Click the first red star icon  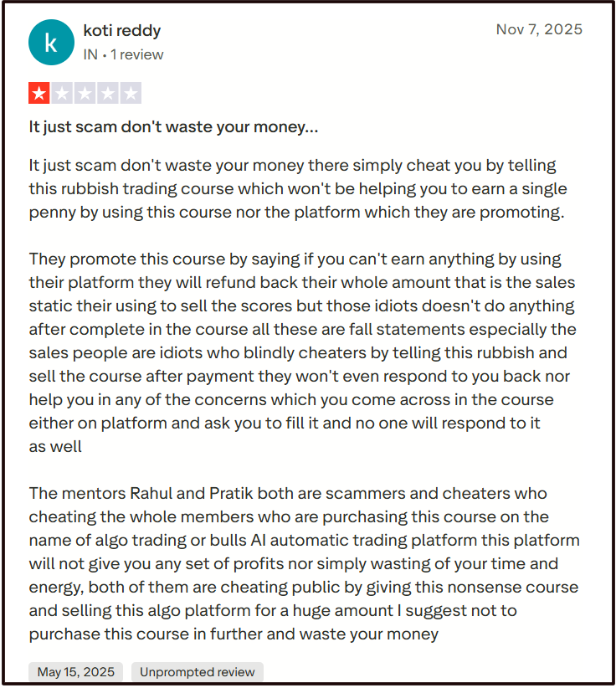pyautogui.click(x=38, y=93)
